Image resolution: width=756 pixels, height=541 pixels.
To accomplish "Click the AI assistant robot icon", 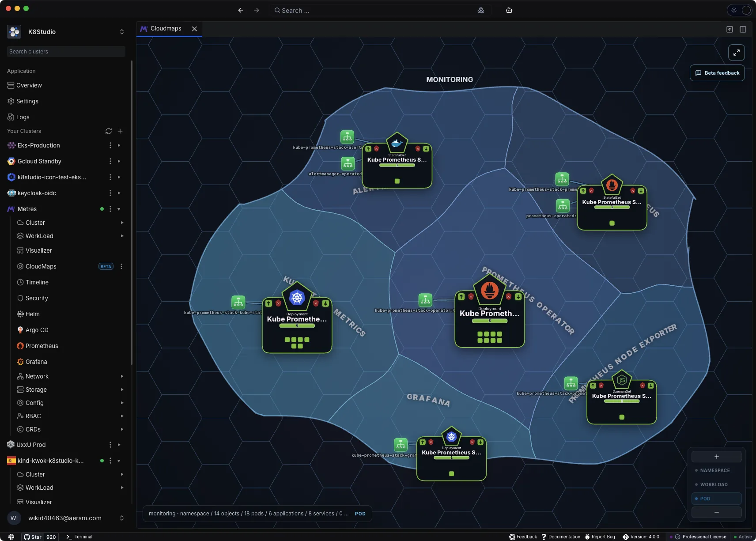I will 509,10.
